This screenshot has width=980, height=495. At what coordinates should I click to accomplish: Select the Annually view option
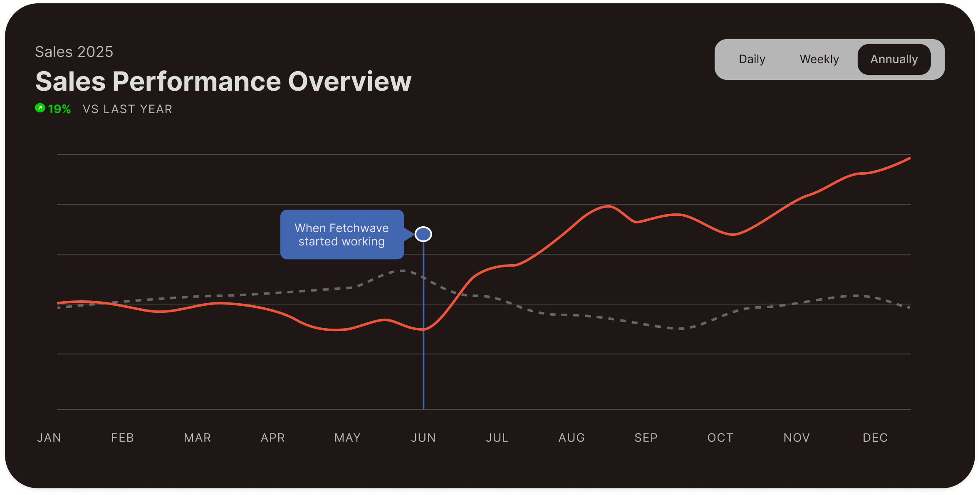coord(894,59)
